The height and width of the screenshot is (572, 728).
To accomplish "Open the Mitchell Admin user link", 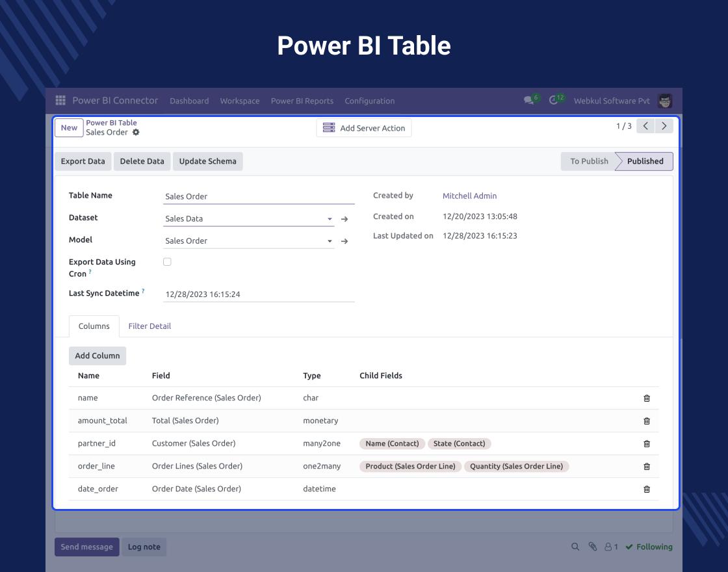I will (469, 196).
